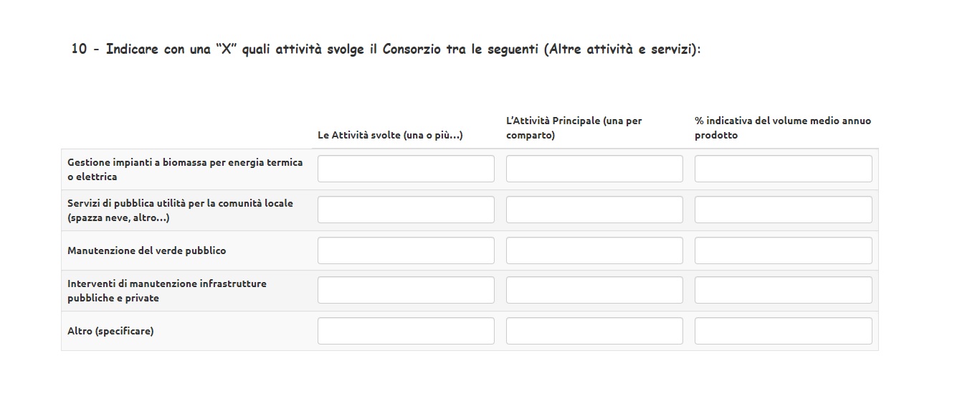This screenshot has width=980, height=417.
Task: Select 'Attività Principale' field for Servizi di pubblica utilità
Action: [x=594, y=210]
